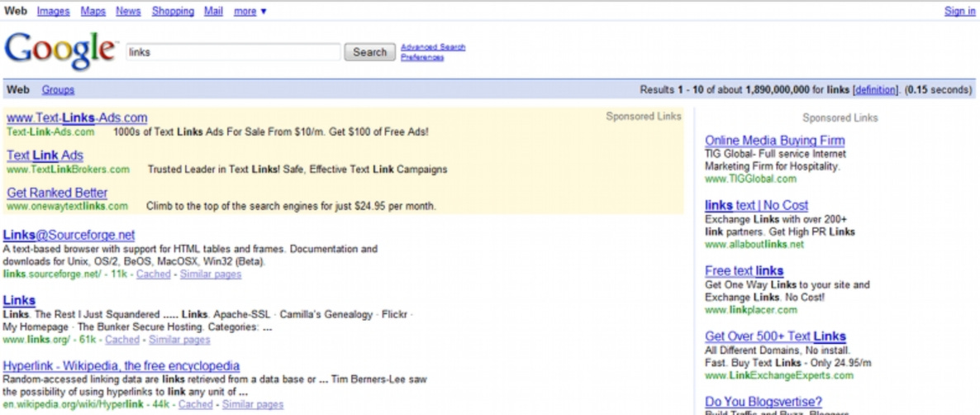Open the 'Links' result from links.org
This screenshot has width=980, height=415.
point(19,300)
